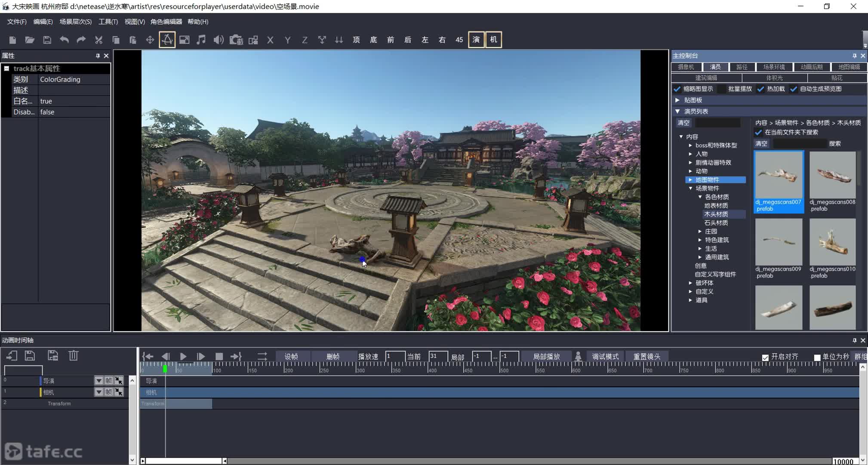Screen dimensions: 868x465
Task: Open the 工具(T) menu
Action: coord(108,22)
